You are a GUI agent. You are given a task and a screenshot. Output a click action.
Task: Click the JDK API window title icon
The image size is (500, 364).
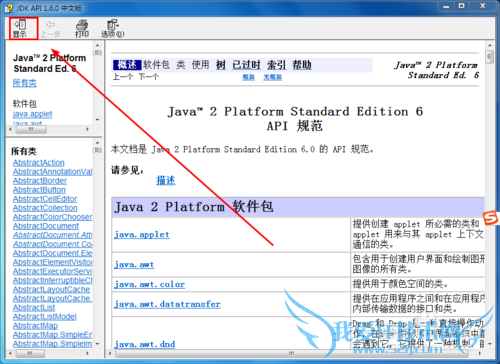[x=9, y=8]
